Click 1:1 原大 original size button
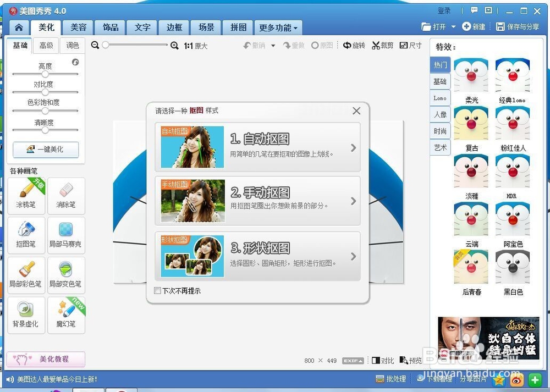Viewport: 550px width, 392px height. 196,46
